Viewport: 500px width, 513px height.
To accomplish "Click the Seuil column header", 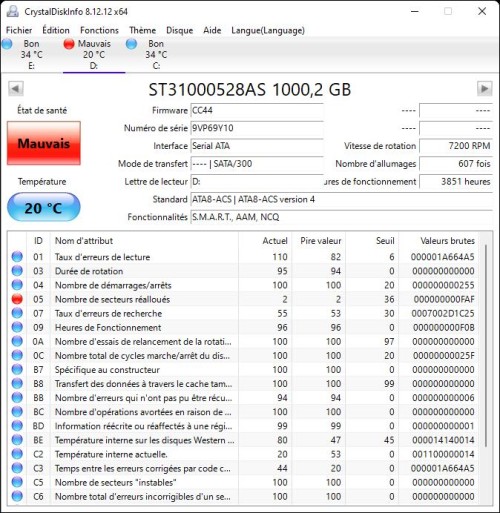I will click(372, 241).
